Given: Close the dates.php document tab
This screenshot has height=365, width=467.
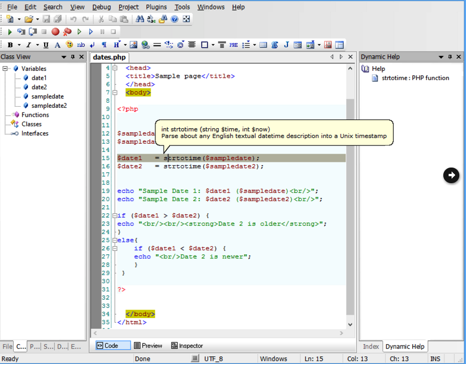Looking at the screenshot, I should (350, 57).
